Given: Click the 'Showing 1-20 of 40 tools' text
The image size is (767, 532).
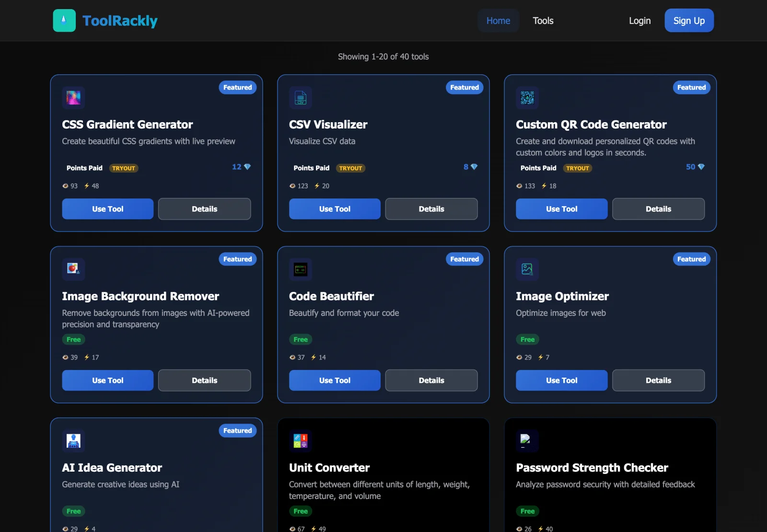Looking at the screenshot, I should click(x=383, y=57).
